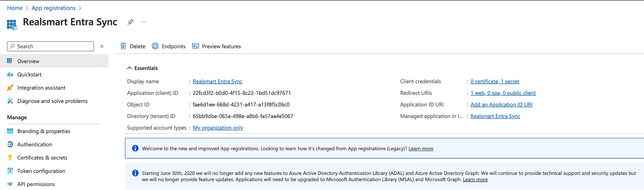Open Authentication menu item
644x190 pixels.
pyautogui.click(x=35, y=144)
